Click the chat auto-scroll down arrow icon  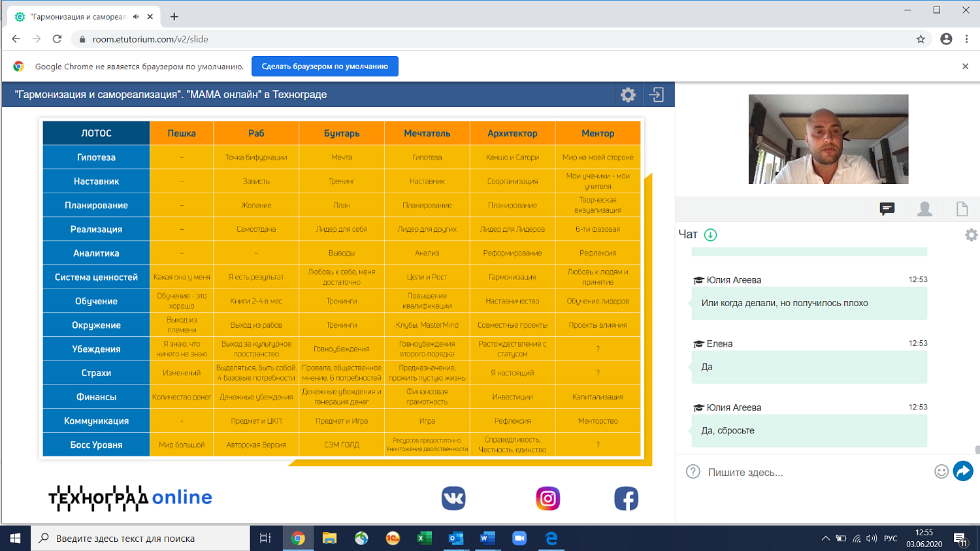pos(711,235)
